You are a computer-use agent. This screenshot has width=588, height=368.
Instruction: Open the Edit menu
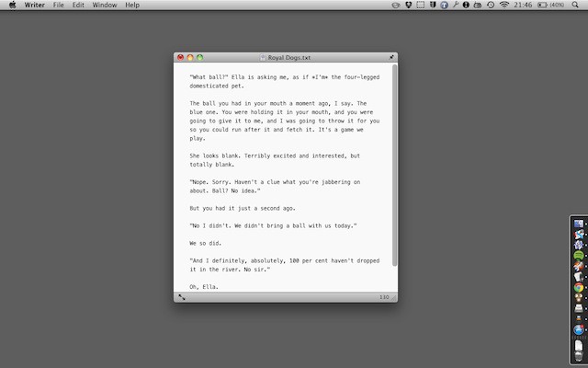(x=78, y=6)
